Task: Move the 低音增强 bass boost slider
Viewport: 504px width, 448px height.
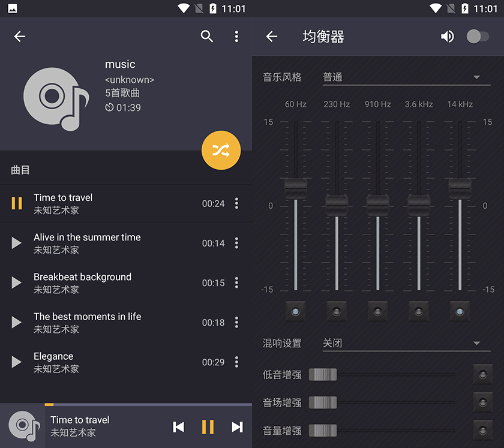Action: click(x=323, y=374)
